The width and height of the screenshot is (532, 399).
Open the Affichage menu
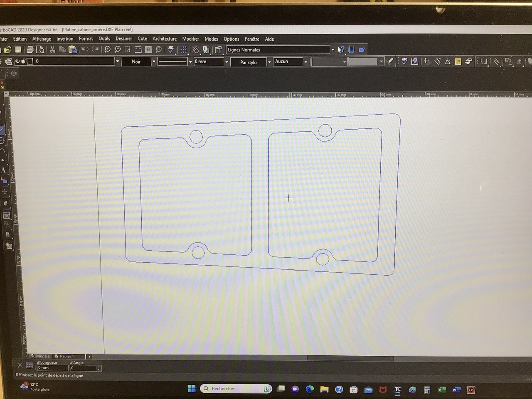click(42, 39)
